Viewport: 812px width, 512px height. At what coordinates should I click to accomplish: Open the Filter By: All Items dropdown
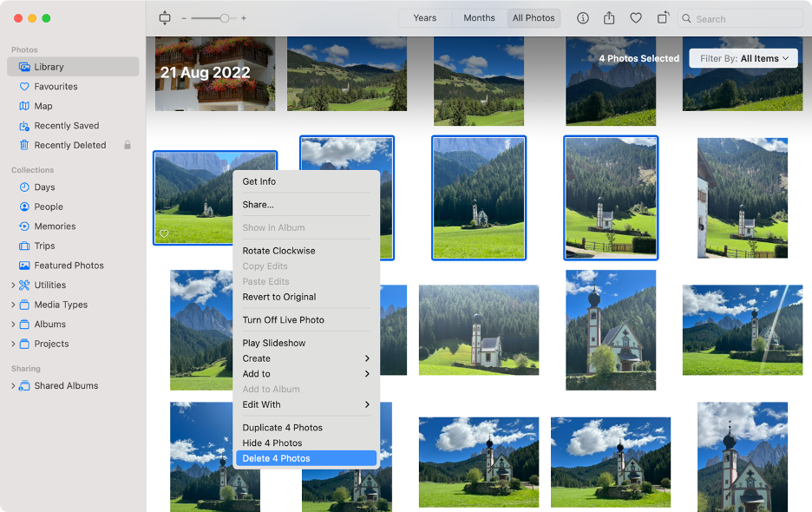pos(743,58)
